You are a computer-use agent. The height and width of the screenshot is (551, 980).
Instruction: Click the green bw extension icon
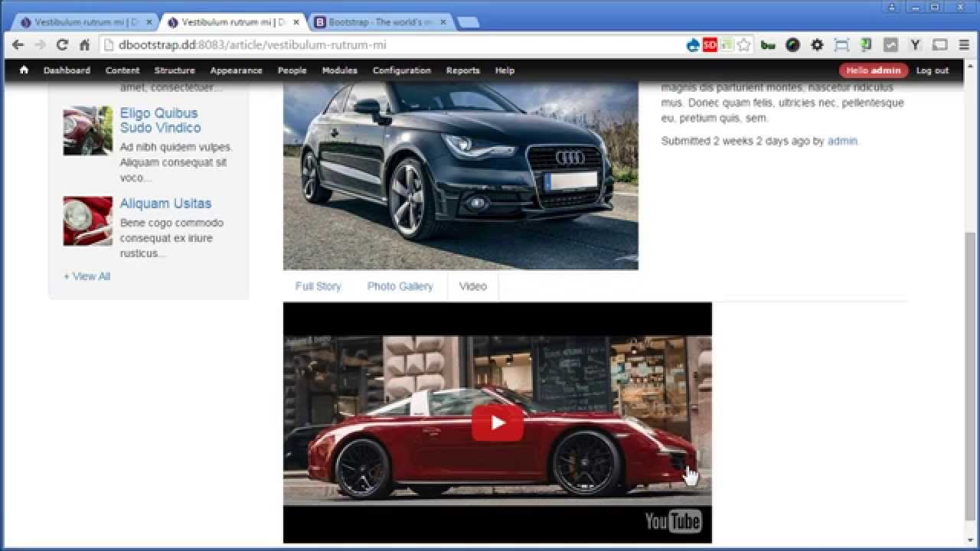[x=768, y=45]
